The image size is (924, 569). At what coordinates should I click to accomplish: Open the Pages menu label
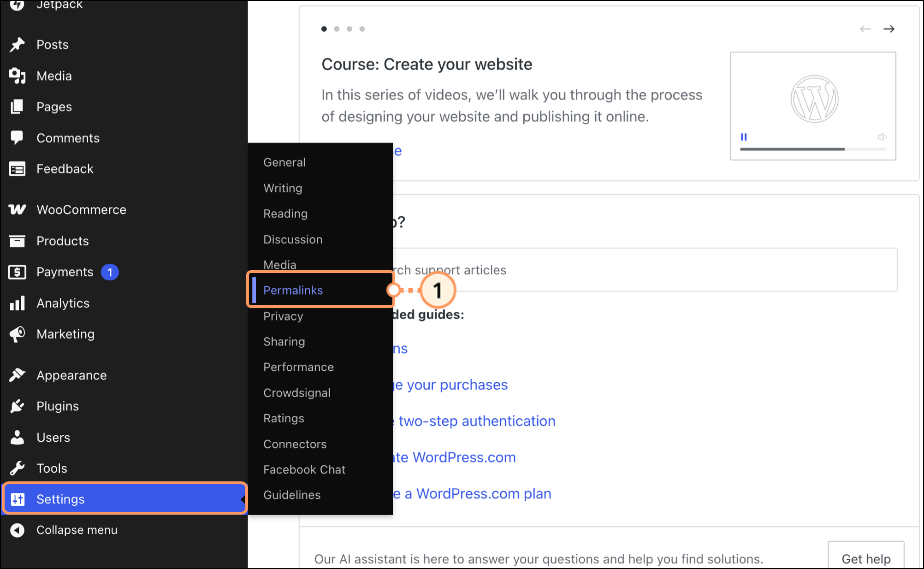[54, 107]
